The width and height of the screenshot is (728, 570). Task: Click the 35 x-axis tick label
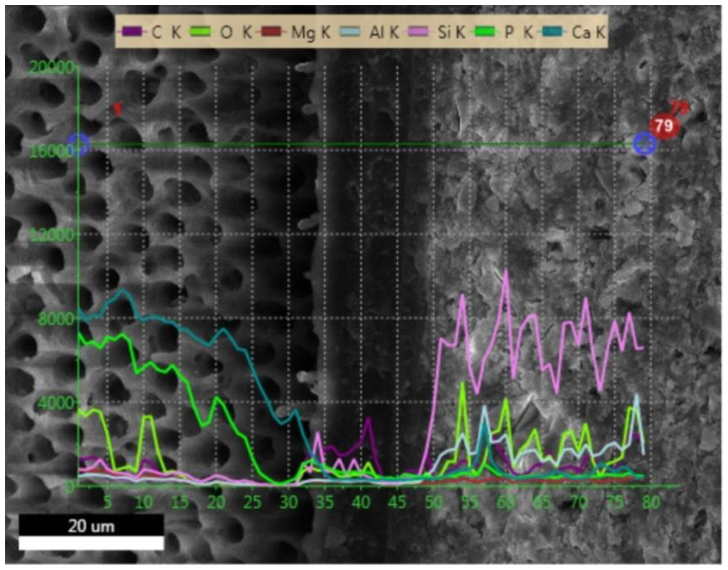(325, 503)
